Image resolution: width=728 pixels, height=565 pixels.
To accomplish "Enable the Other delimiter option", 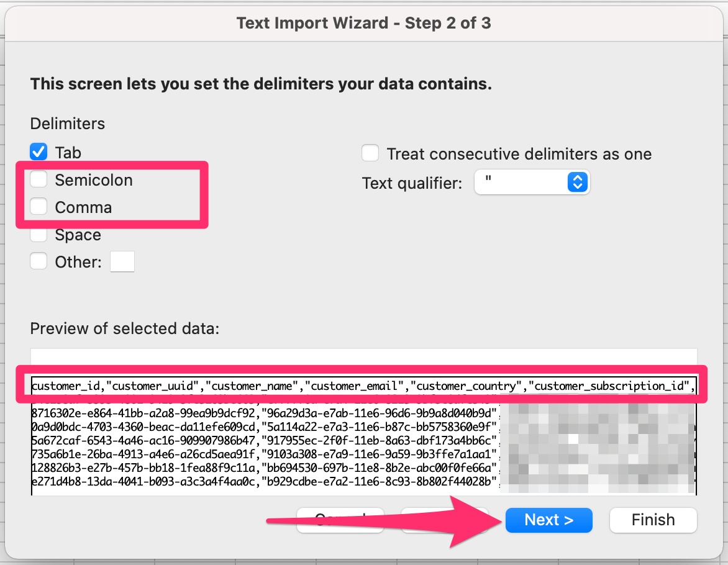I will [x=38, y=261].
